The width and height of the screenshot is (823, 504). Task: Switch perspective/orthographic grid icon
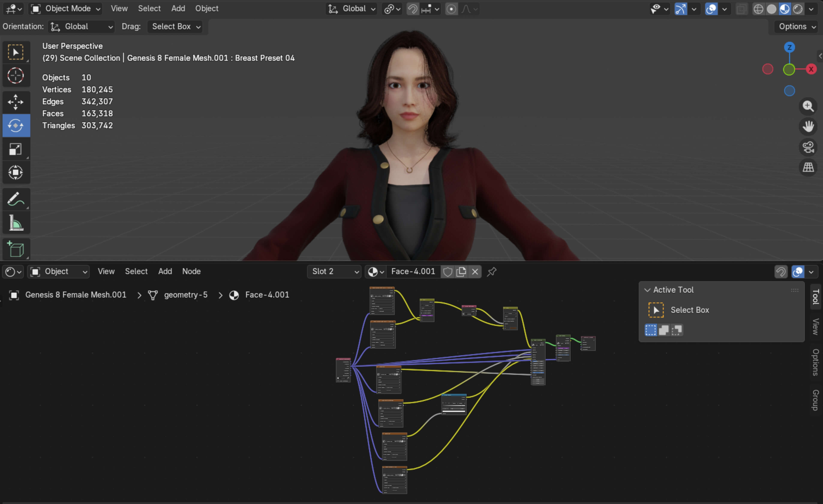pos(808,167)
